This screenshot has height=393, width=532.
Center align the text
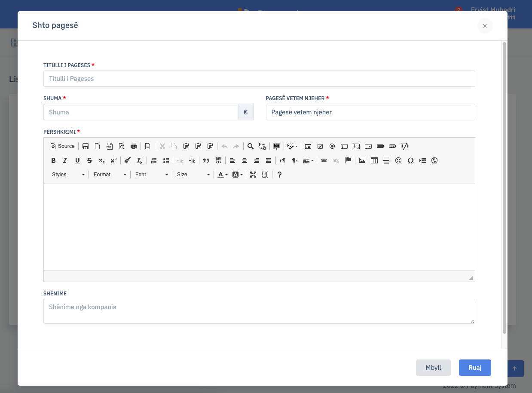(245, 160)
